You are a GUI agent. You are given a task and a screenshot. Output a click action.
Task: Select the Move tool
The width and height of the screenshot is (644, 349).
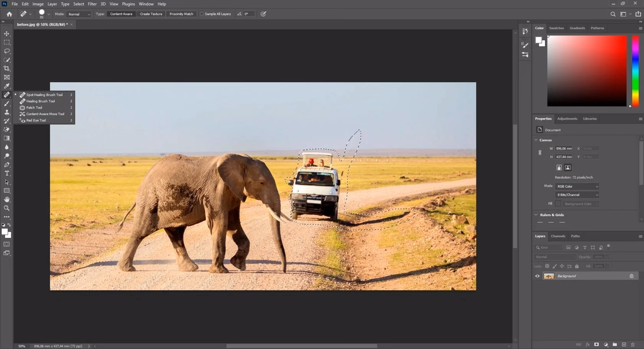click(x=7, y=33)
